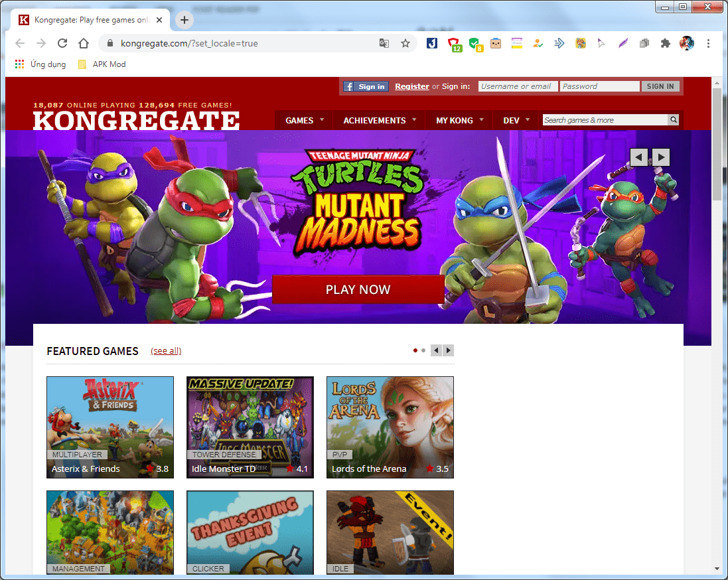Click the scrollbar up arrow
Screen dimensions: 728x580
point(717,83)
